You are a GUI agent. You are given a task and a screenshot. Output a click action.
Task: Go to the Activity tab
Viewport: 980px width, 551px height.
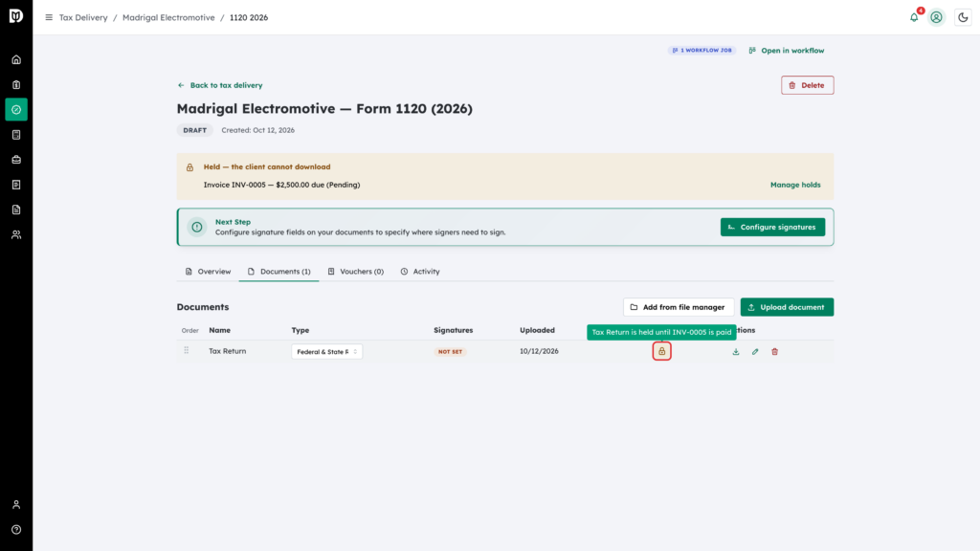coord(420,271)
